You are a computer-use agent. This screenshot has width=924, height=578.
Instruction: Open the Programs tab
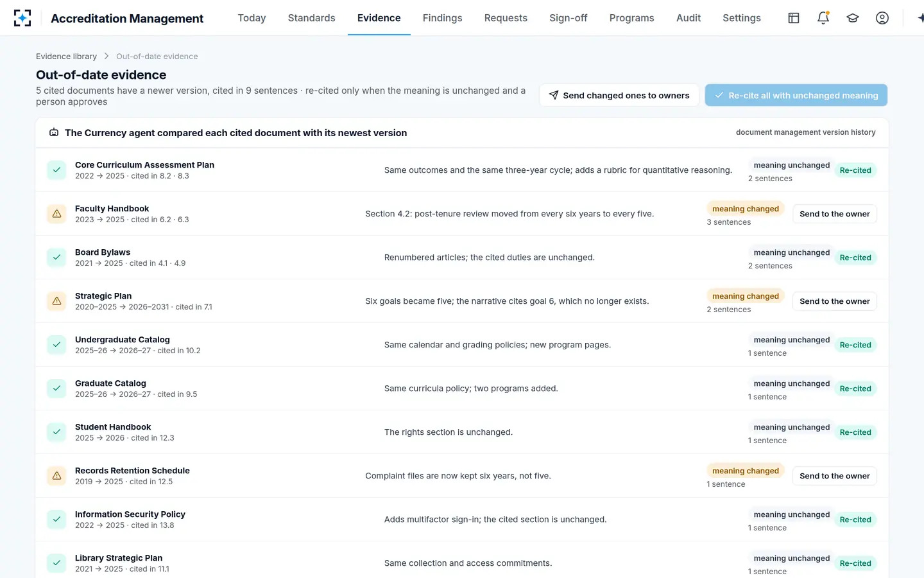(631, 18)
